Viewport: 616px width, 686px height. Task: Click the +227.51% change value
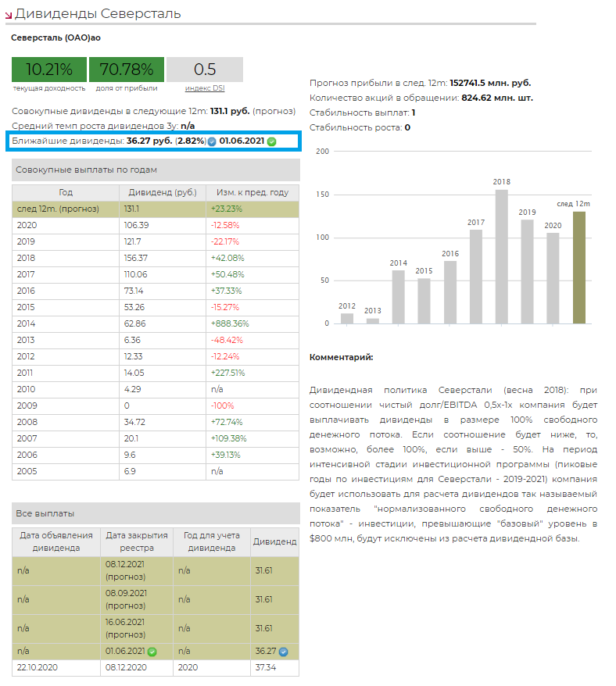coord(228,373)
